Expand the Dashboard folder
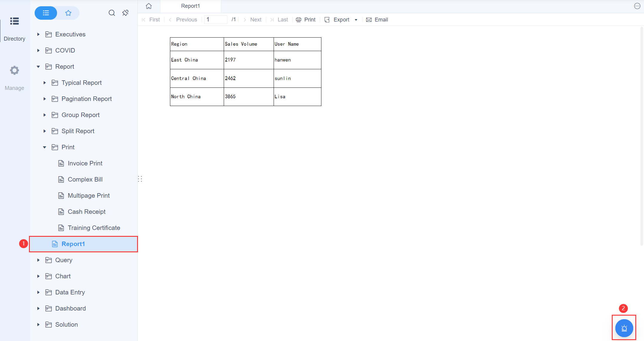Screen dimensions: 644x341 (x=38, y=308)
